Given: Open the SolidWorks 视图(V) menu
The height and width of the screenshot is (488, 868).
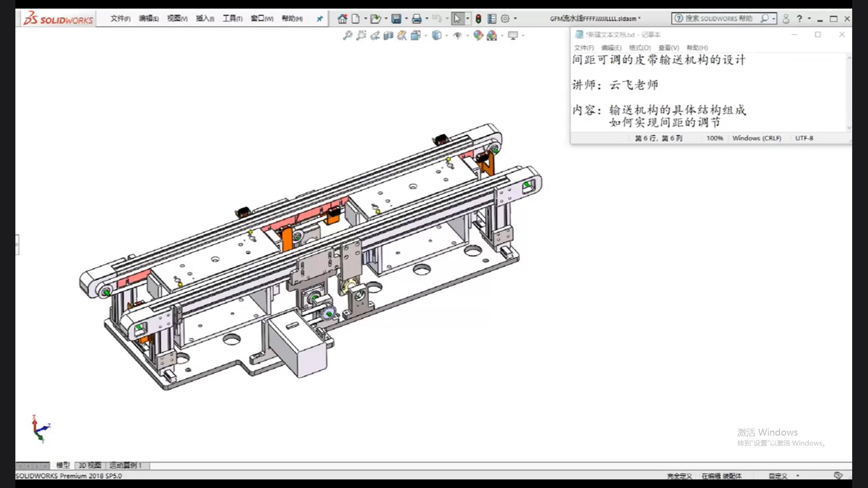Looking at the screenshot, I should [177, 19].
